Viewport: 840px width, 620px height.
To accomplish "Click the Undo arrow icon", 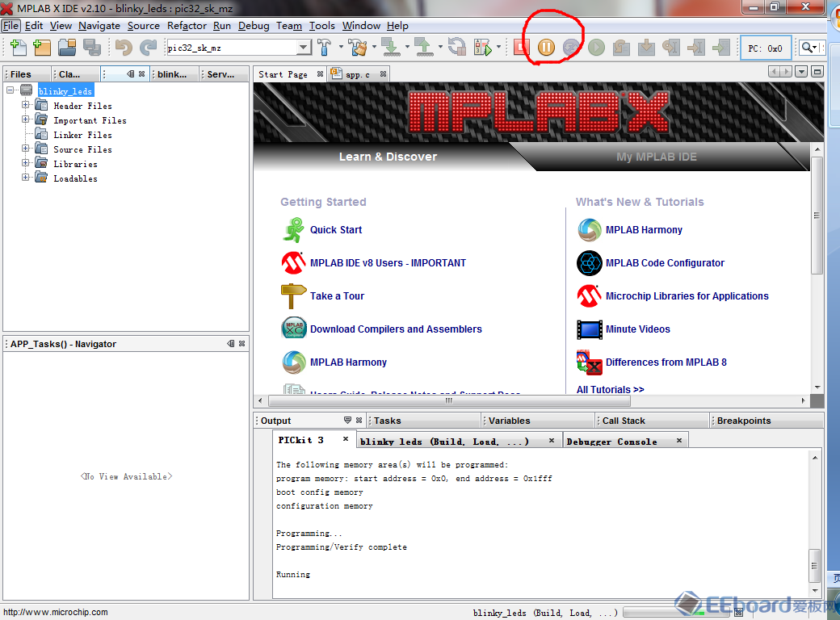I will pyautogui.click(x=124, y=48).
